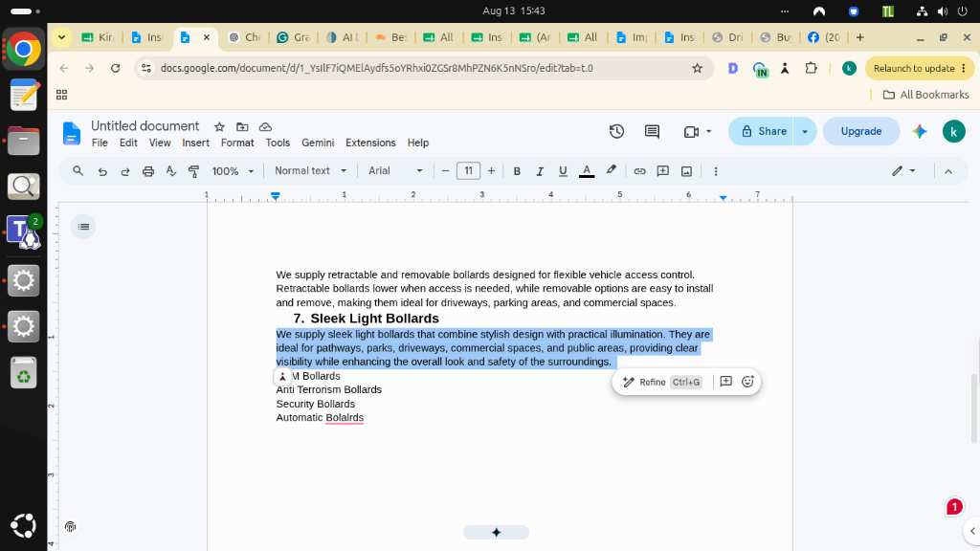Open the document outline icon

click(84, 227)
